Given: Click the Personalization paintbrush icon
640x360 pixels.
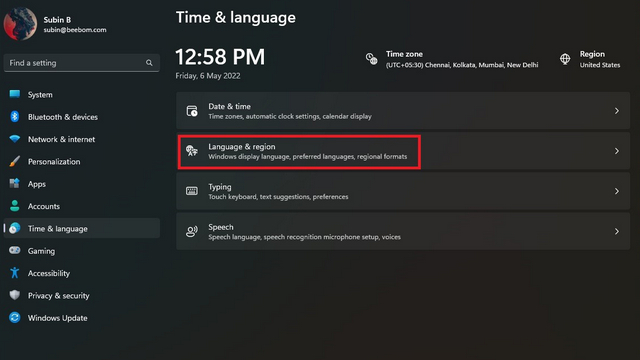Looking at the screenshot, I should [x=15, y=161].
